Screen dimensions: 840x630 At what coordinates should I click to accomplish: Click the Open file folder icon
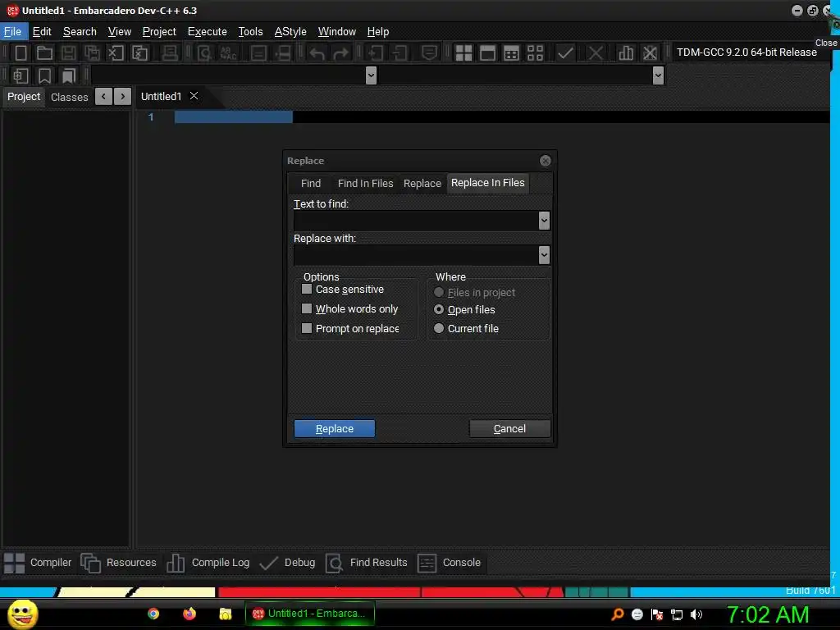44,52
